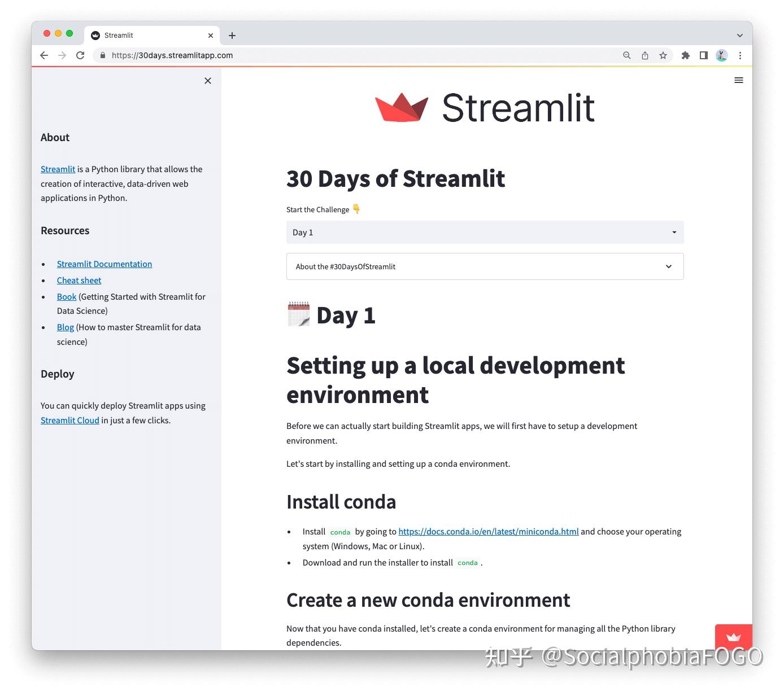The height and width of the screenshot is (692, 784).
Task: Follow the miniconda installation link
Action: click(x=488, y=531)
